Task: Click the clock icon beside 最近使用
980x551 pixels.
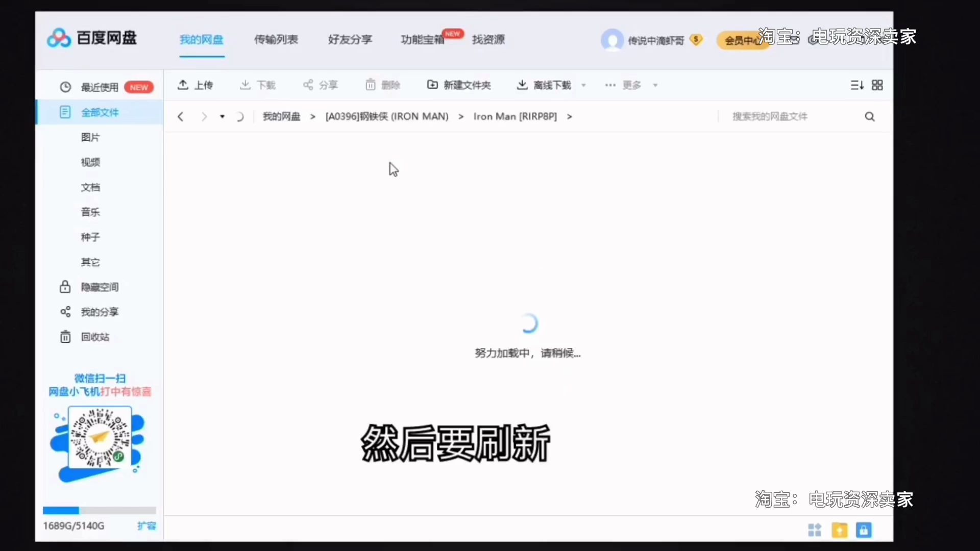Action: tap(65, 87)
